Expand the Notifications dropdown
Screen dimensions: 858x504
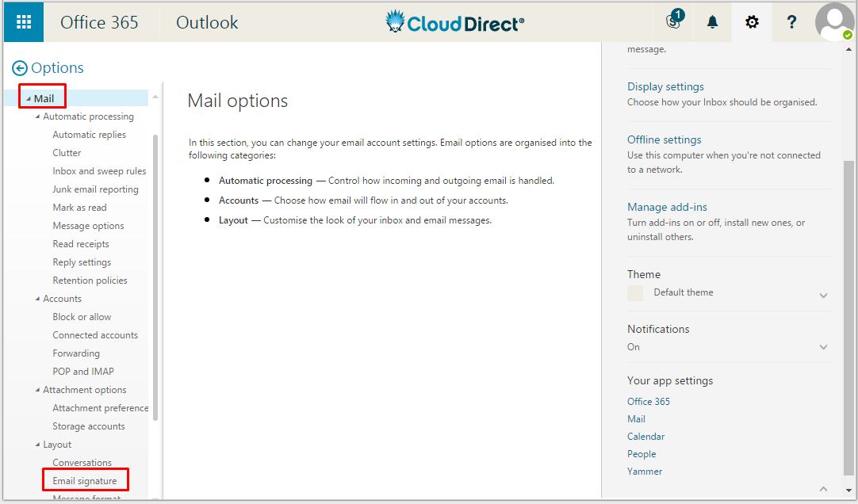tap(823, 347)
